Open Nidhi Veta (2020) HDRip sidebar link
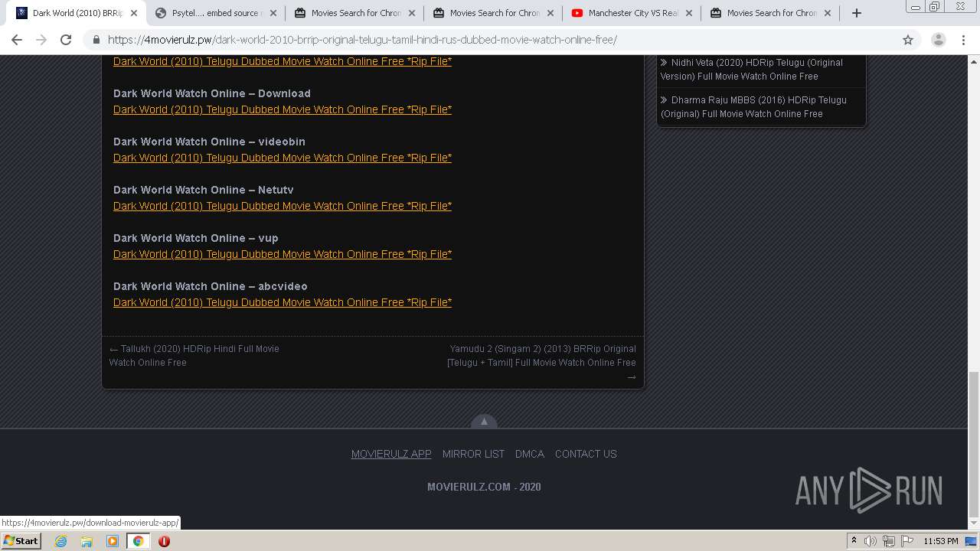The image size is (980, 551). pos(752,69)
